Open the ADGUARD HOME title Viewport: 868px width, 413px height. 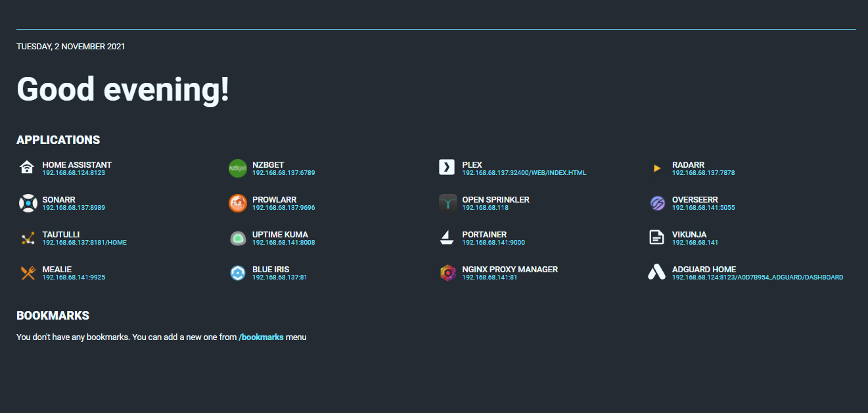click(704, 270)
